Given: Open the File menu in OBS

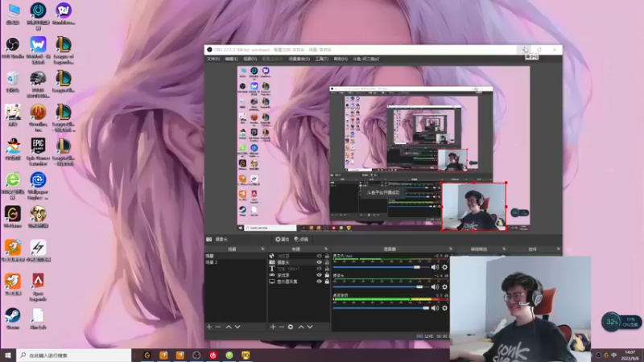Looking at the screenshot, I should point(213,59).
